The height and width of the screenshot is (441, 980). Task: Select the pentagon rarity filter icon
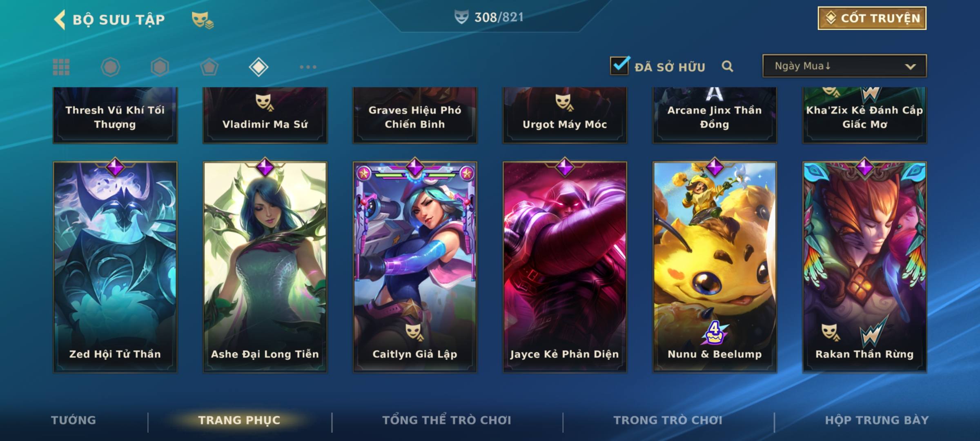(x=209, y=67)
